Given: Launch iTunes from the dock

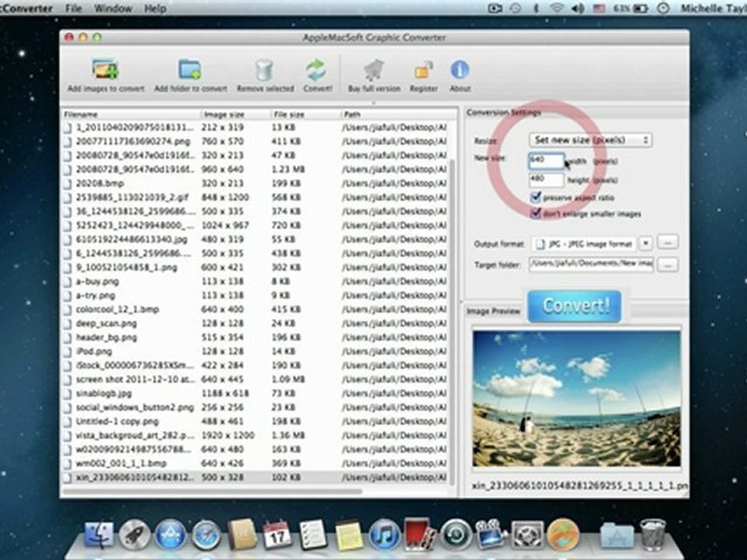Looking at the screenshot, I should click(x=384, y=535).
